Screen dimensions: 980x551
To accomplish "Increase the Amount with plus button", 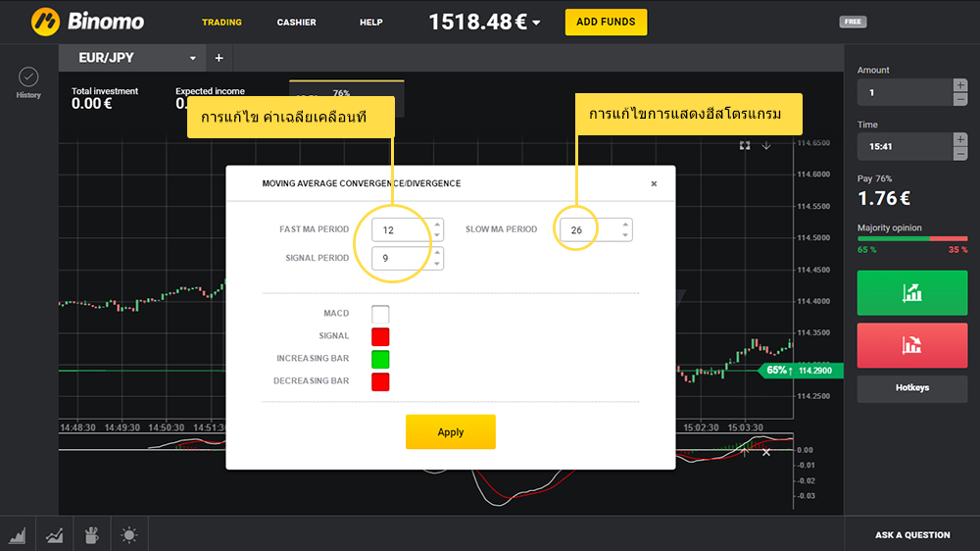I will pyautogui.click(x=959, y=85).
